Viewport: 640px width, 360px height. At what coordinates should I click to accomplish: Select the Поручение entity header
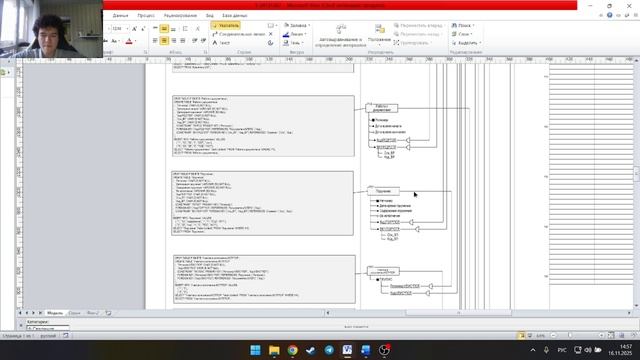(383, 191)
